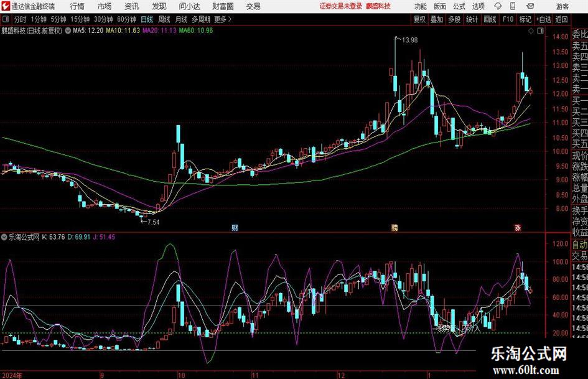Viewport: 588px width, 379px height.
Task: Open F10 company info
Action: click(508, 19)
